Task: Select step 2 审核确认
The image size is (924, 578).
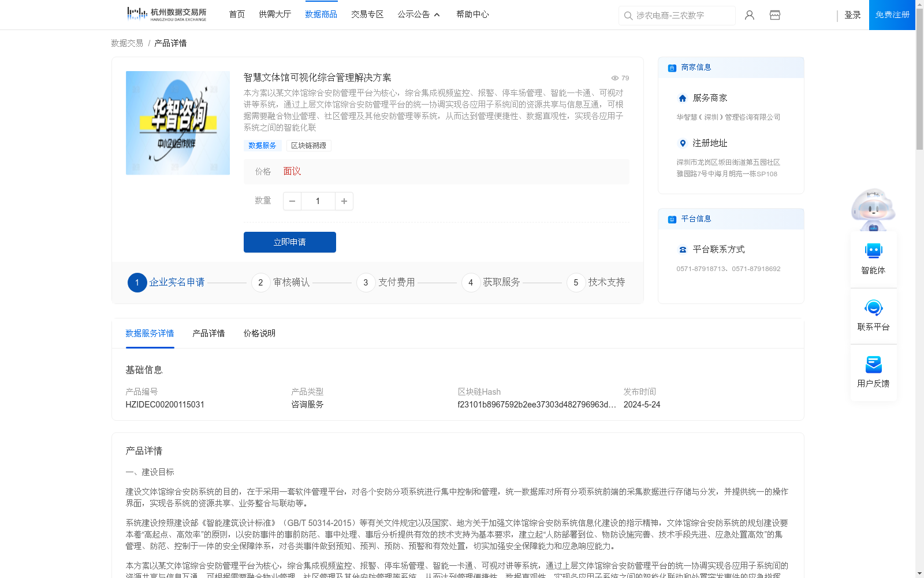Action: pyautogui.click(x=281, y=282)
